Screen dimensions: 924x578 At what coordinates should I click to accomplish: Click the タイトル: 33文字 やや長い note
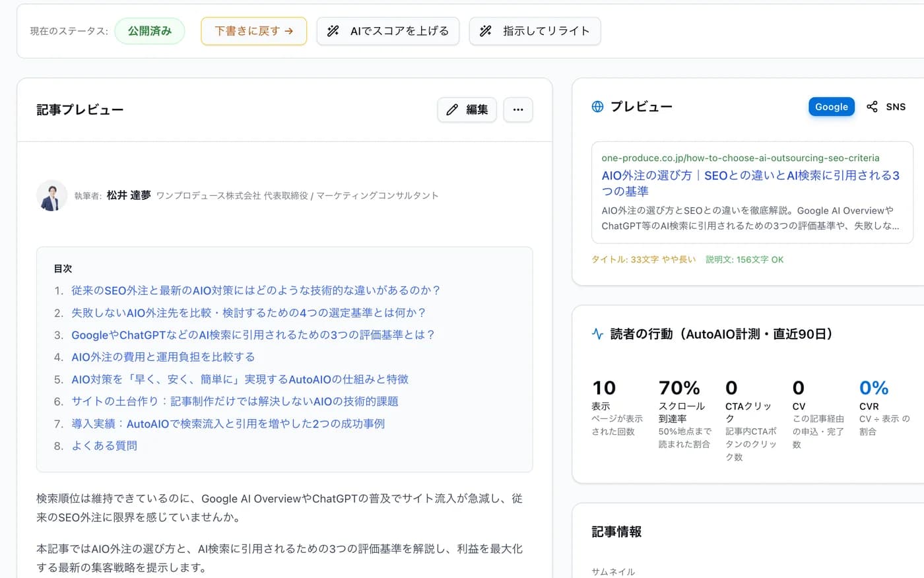coord(643,259)
